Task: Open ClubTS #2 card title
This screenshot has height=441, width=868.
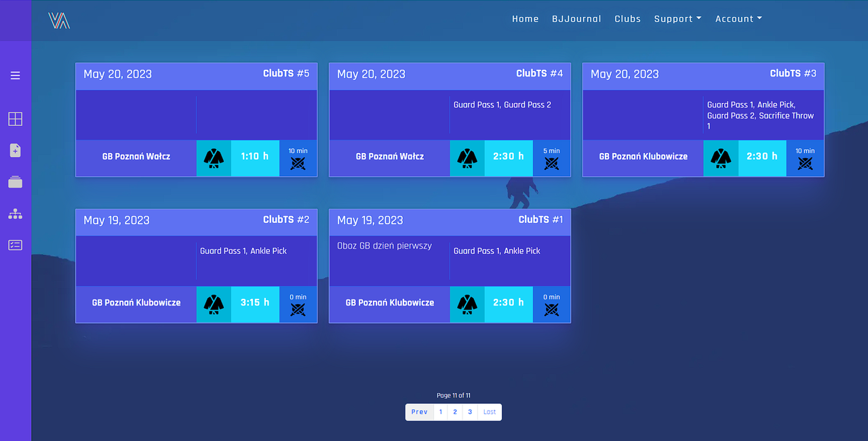Action: pyautogui.click(x=286, y=219)
